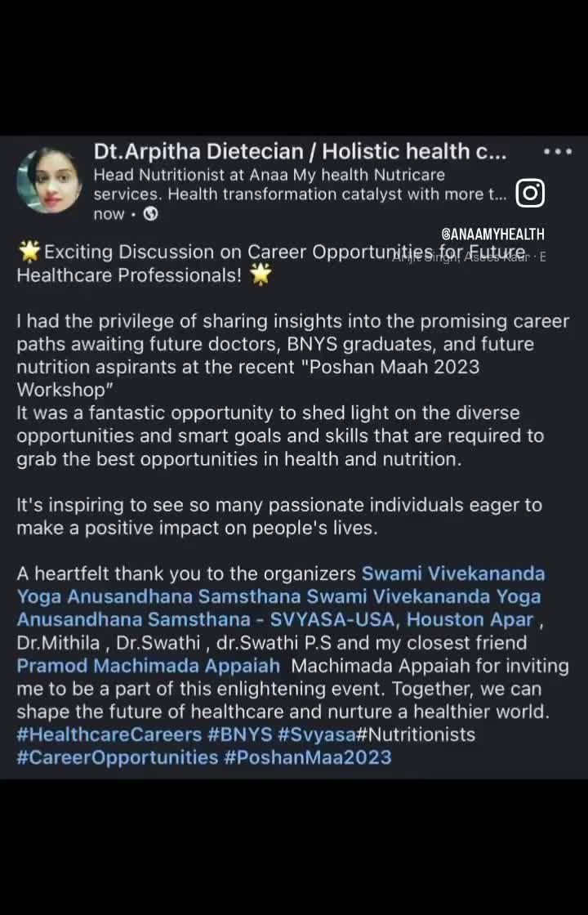
Task: Open the Dt.Arpitha Dietecian author name
Action: [x=300, y=152]
